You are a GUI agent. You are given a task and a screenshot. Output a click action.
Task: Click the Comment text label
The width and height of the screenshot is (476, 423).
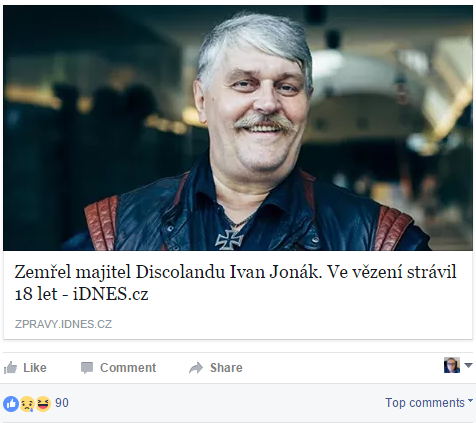pyautogui.click(x=128, y=368)
